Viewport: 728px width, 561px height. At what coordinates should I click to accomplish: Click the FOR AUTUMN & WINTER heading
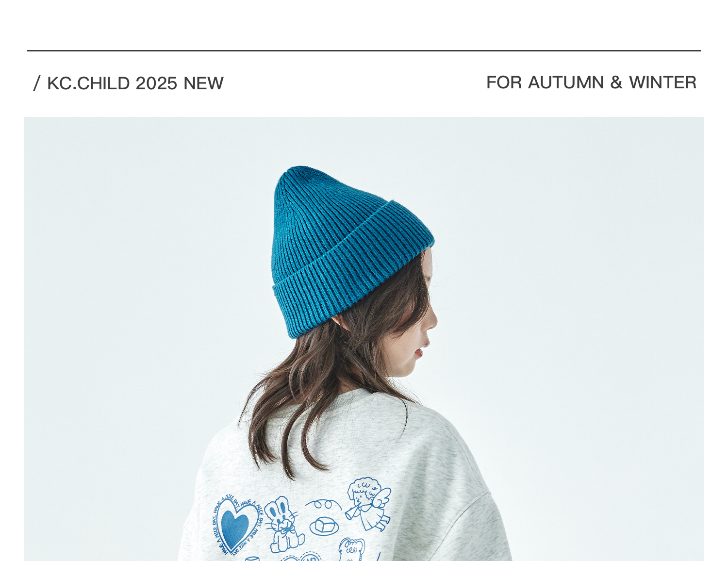[591, 82]
